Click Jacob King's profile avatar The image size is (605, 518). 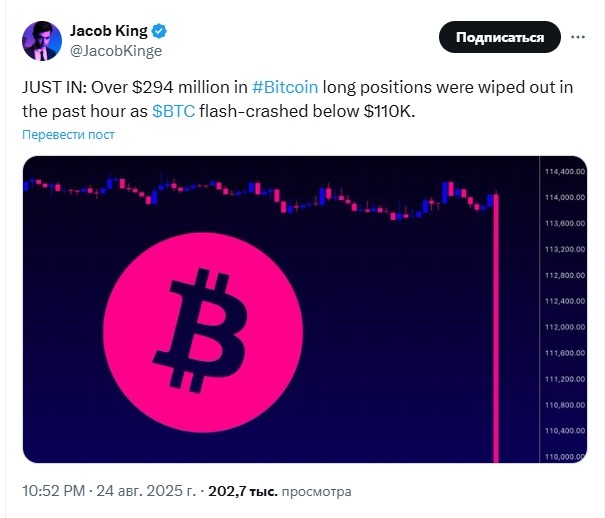(42, 40)
